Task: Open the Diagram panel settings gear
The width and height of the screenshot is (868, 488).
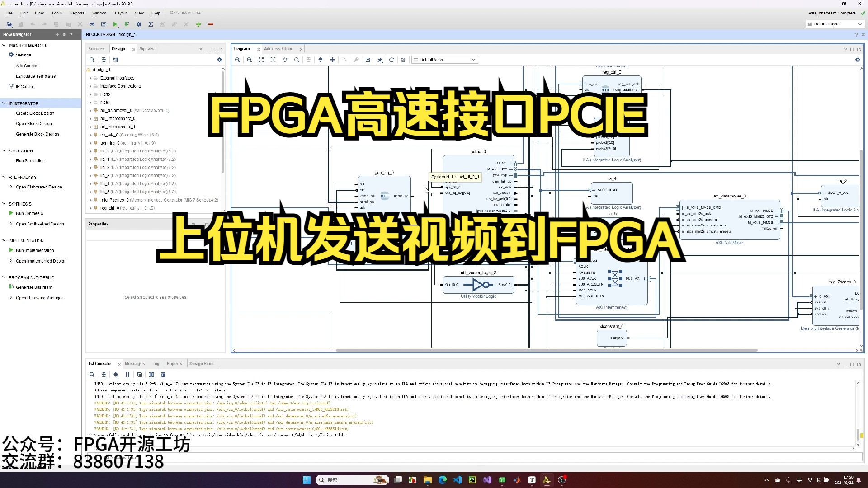Action: click(858, 60)
